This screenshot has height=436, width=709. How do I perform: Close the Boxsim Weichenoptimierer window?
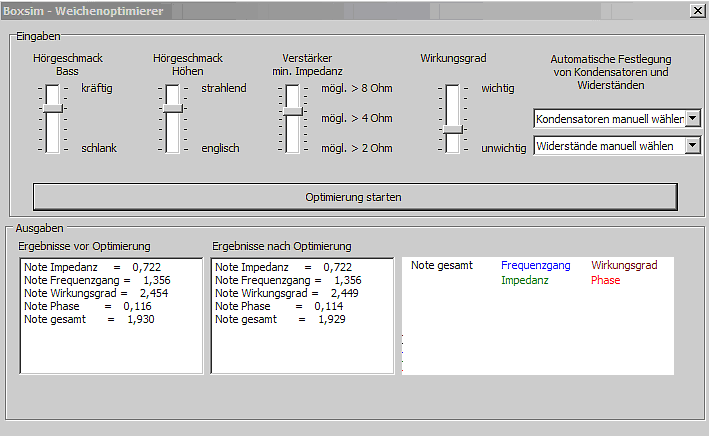pos(696,10)
